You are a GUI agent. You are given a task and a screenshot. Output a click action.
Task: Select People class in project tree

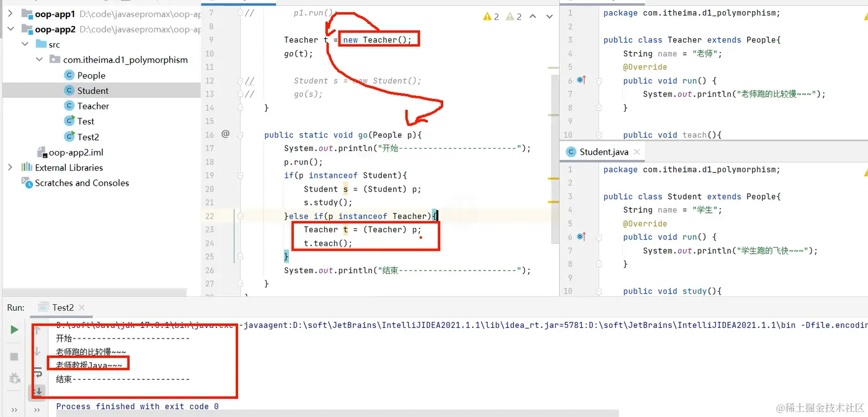tap(91, 75)
